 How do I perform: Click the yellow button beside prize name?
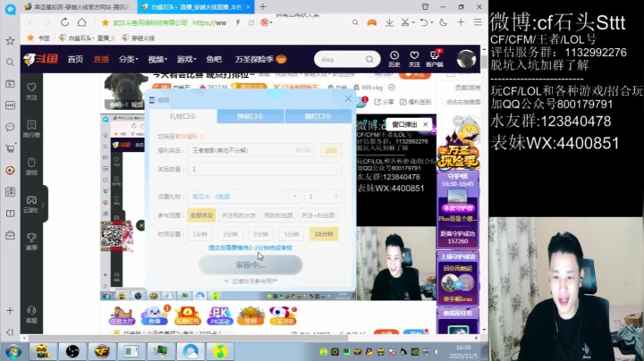tap(331, 150)
